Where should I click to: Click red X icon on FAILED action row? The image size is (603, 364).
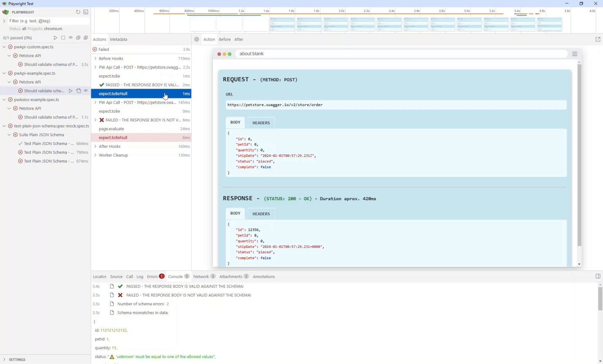point(102,120)
